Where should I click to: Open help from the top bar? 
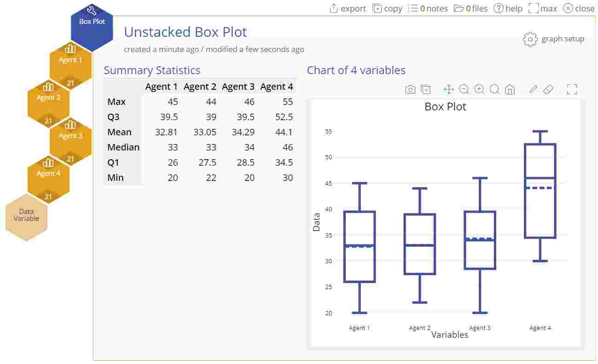pyautogui.click(x=511, y=8)
